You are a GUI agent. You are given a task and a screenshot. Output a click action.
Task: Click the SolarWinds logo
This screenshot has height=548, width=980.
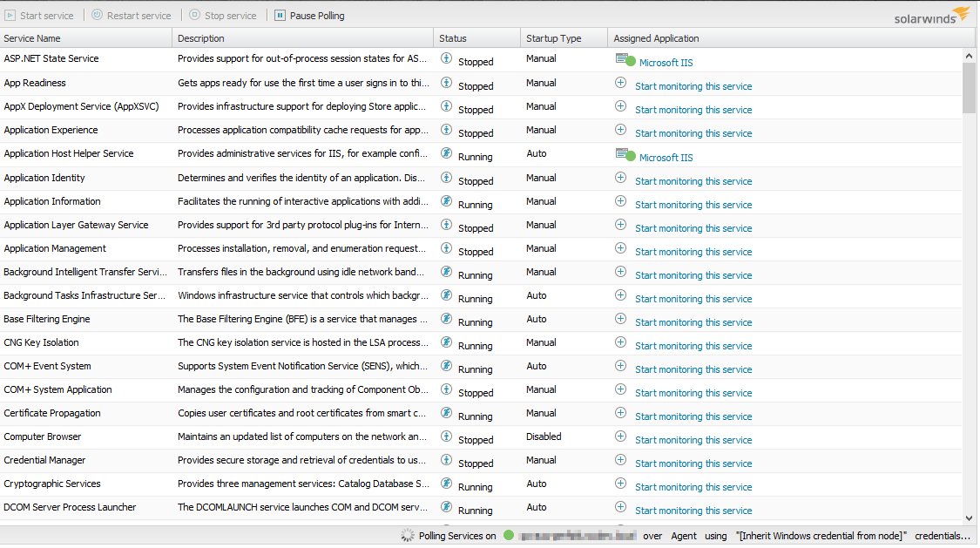(932, 15)
